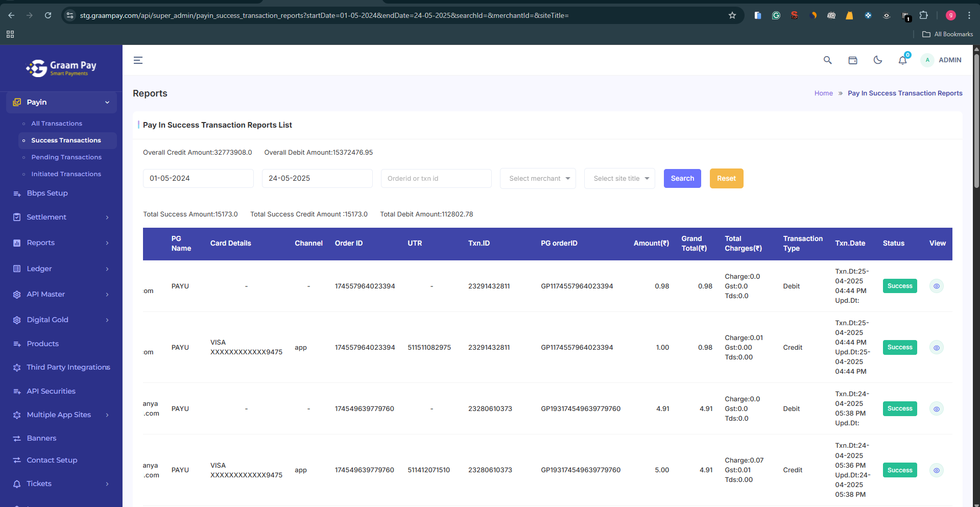980x507 pixels.
Task: Click the API Master gear icon
Action: pos(17,294)
